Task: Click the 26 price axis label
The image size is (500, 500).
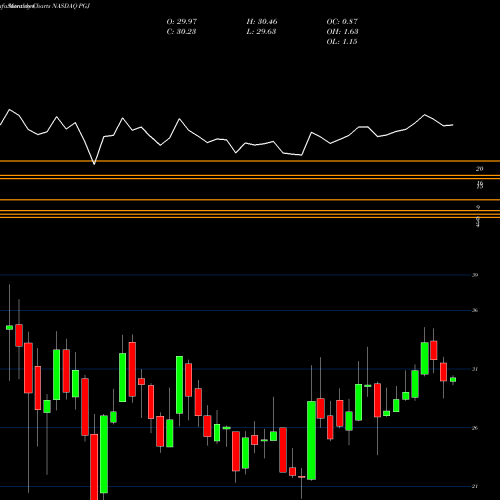Action: [x=475, y=428]
